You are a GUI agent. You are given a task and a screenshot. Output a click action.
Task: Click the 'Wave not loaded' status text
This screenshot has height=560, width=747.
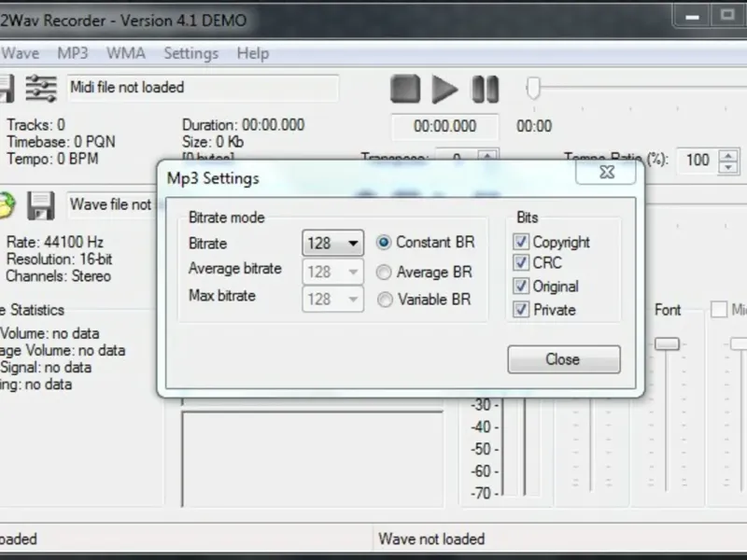pos(431,539)
